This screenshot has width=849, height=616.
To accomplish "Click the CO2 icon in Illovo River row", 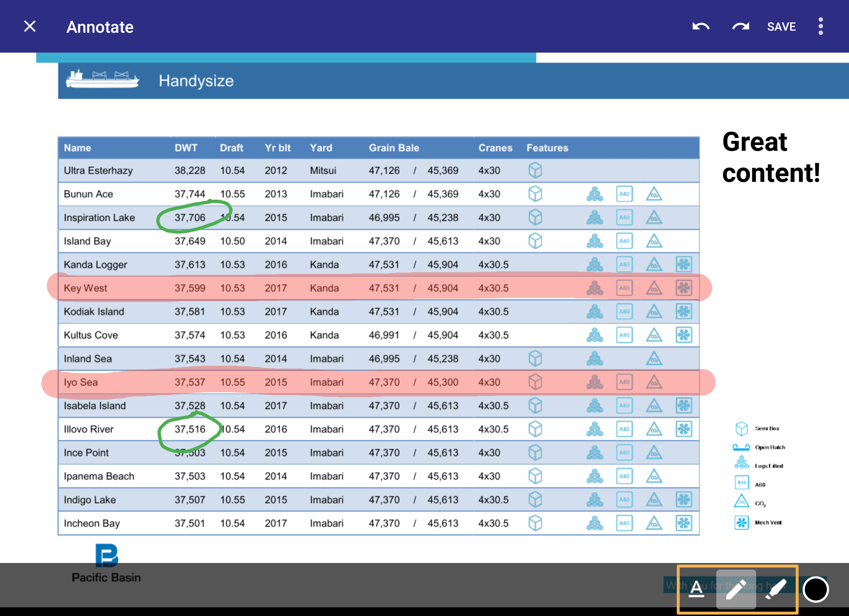I will pyautogui.click(x=654, y=429).
